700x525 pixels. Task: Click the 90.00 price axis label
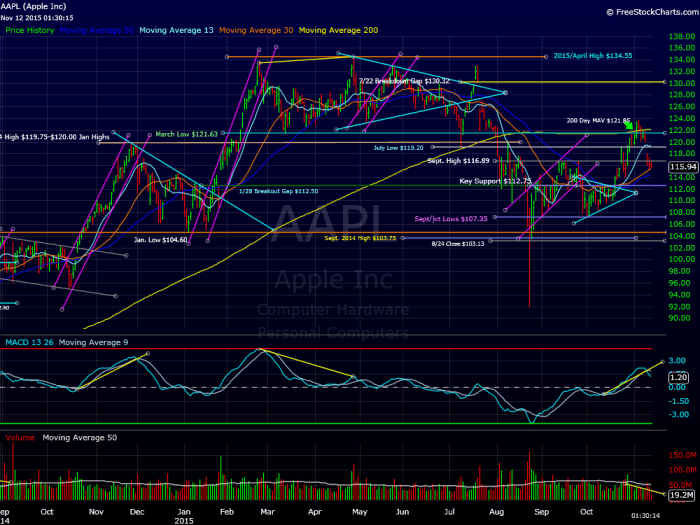679,318
